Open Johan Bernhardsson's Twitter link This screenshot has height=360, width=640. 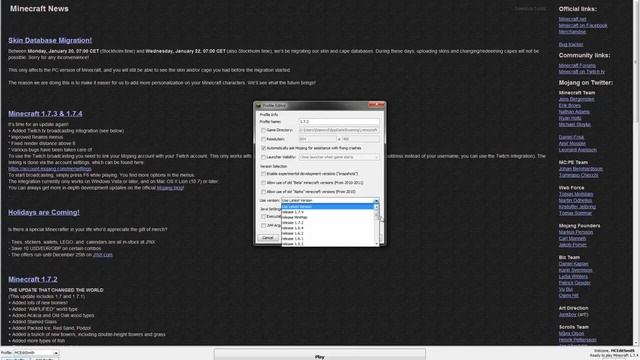(x=580, y=169)
